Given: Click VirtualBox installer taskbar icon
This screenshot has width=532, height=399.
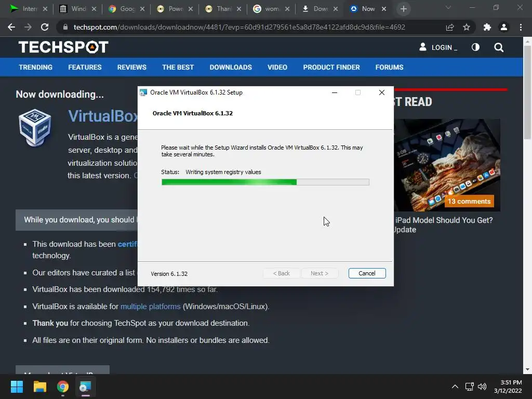Looking at the screenshot, I should point(86,387).
